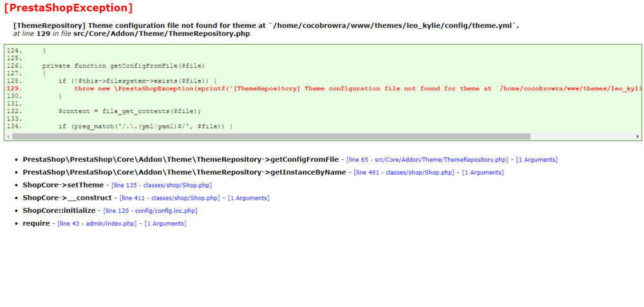The height and width of the screenshot is (307, 644).
Task: Click the ShopCore::initialize trace text
Action: coord(59,211)
